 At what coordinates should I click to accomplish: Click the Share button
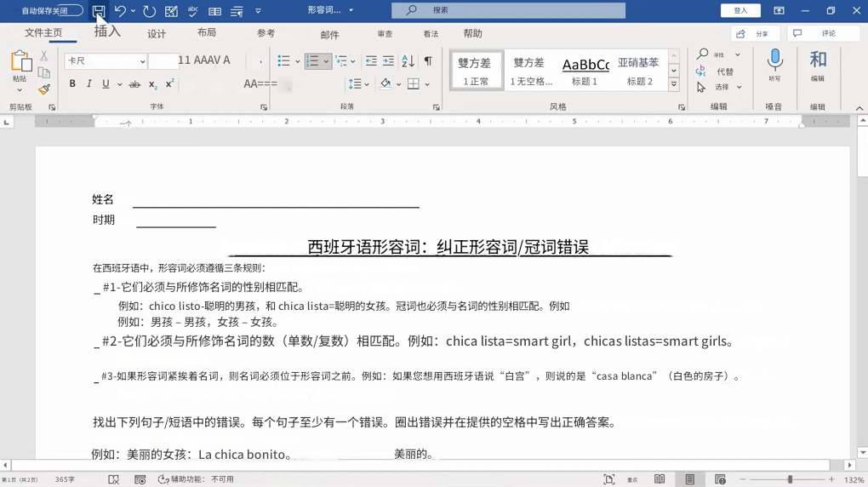[755, 34]
